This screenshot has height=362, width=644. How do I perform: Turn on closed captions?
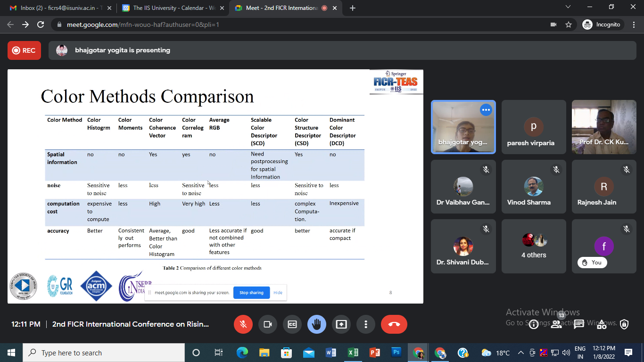(292, 324)
